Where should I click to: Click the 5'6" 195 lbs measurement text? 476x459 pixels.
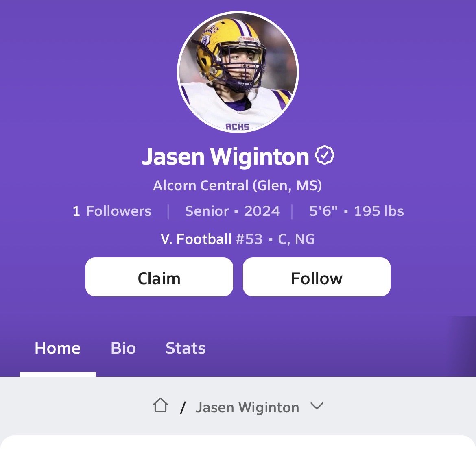(x=356, y=211)
